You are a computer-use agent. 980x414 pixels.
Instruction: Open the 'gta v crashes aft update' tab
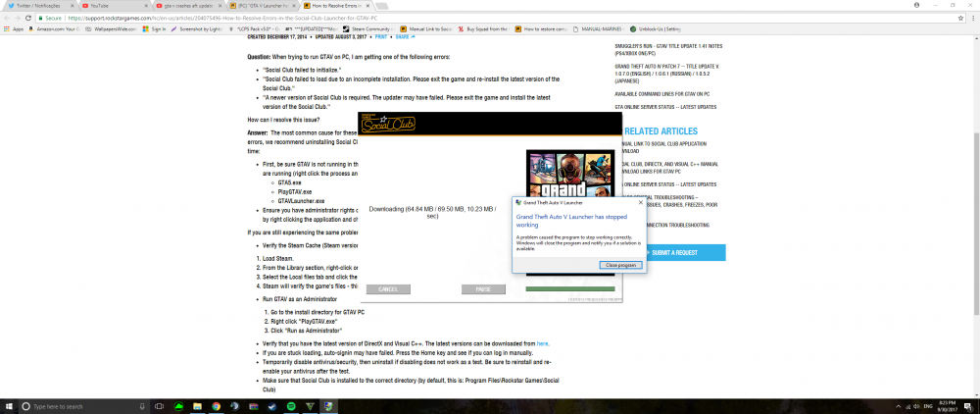click(x=187, y=5)
